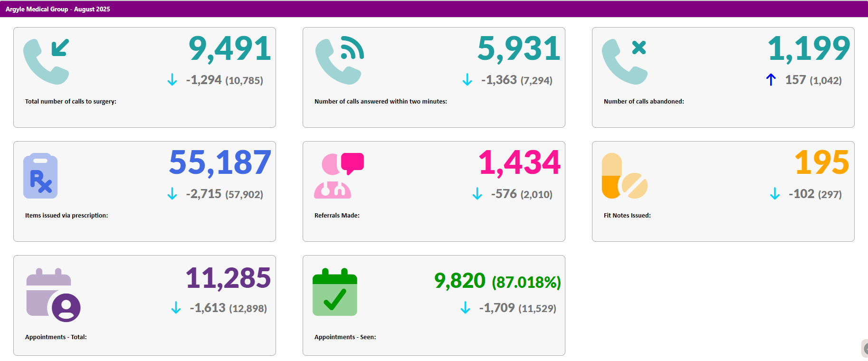Click the "Referrals Made:" label
Viewport: 868px width, 361px height.
click(x=337, y=215)
